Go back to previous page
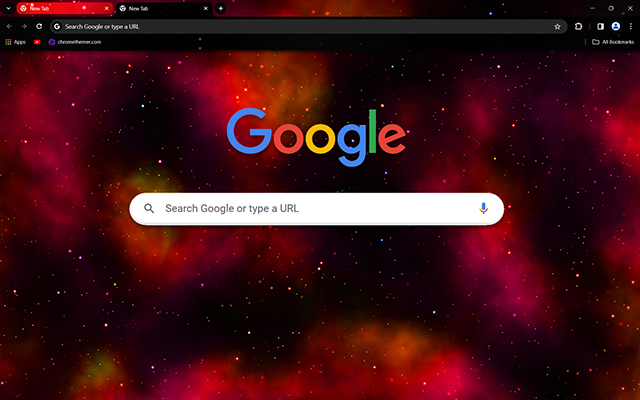Viewport: 640px width, 400px height. click(x=9, y=27)
